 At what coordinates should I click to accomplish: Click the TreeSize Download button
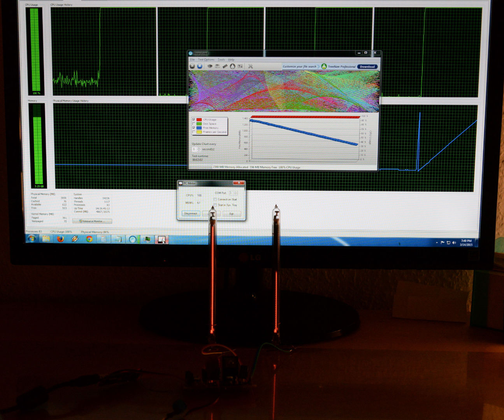pyautogui.click(x=367, y=66)
